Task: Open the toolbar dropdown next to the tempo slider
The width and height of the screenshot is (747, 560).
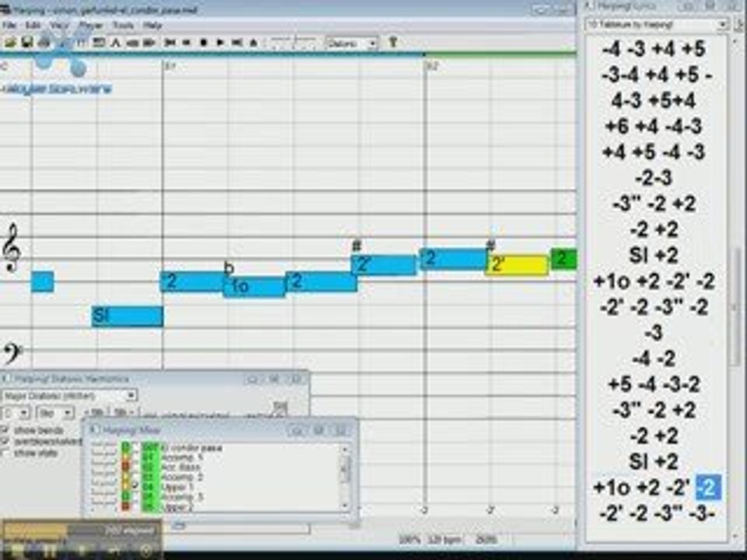Action: [x=352, y=43]
